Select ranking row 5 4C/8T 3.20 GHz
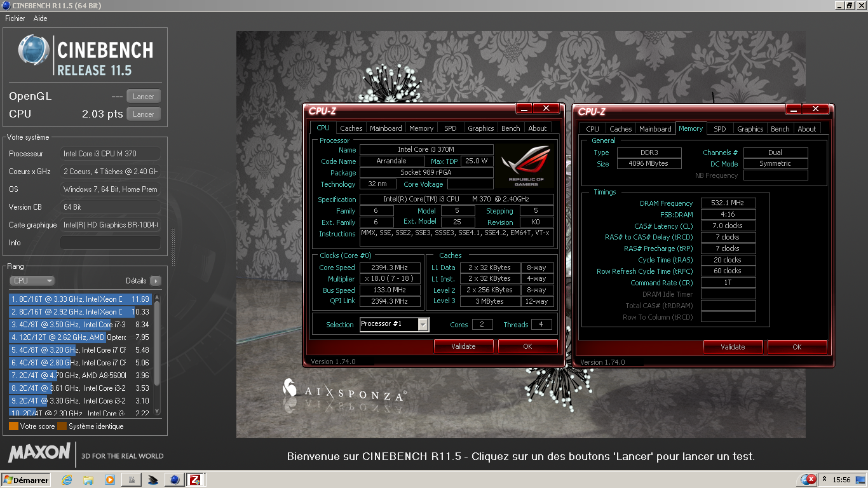 click(x=80, y=349)
